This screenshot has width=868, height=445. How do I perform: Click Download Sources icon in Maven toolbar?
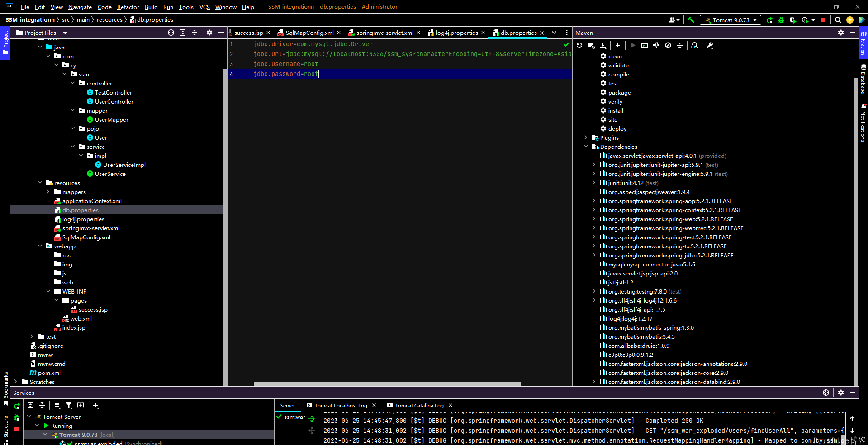(603, 45)
